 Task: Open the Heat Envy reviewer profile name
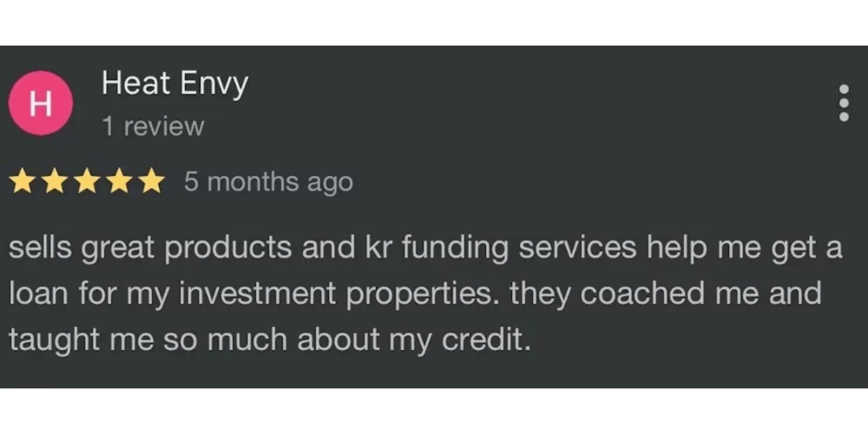pos(175,84)
